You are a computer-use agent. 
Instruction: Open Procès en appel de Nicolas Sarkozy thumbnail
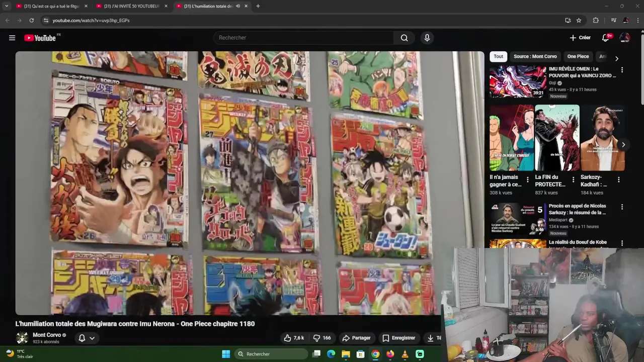(x=518, y=219)
